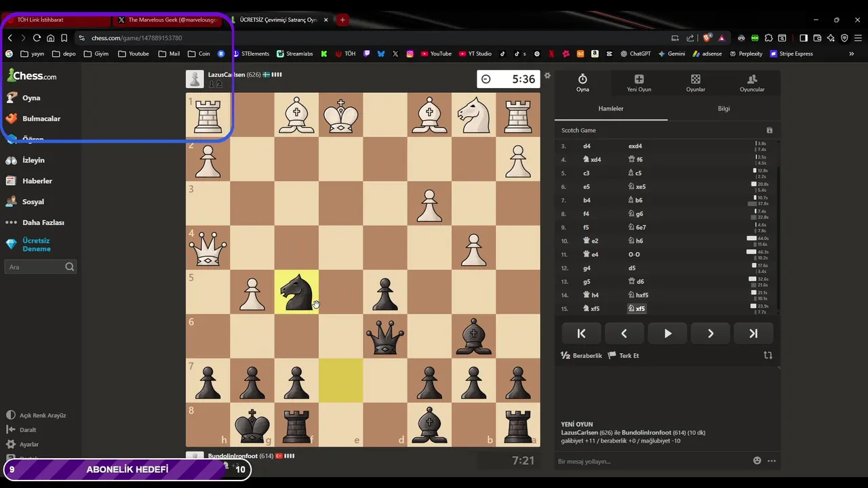Open the Streamlabs bookmark

295,54
